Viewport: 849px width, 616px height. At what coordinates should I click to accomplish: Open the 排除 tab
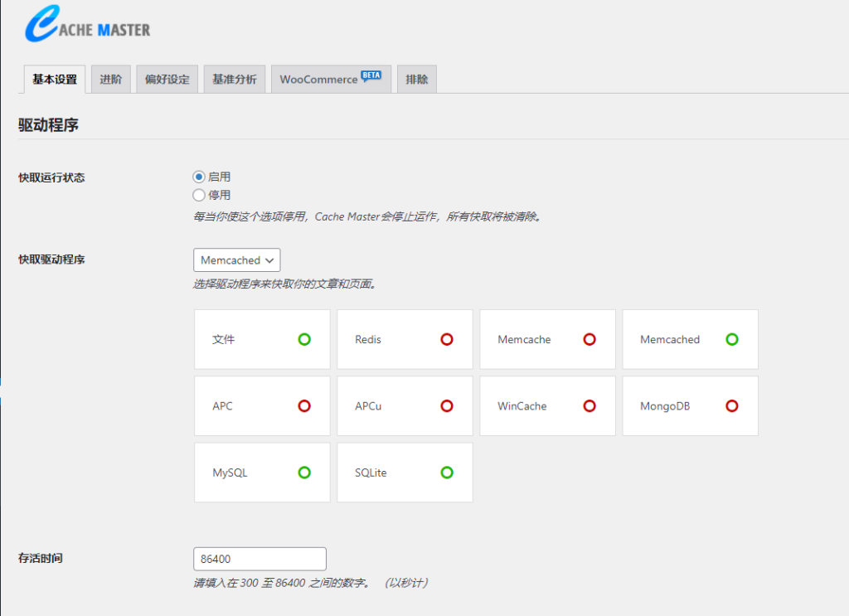[417, 80]
